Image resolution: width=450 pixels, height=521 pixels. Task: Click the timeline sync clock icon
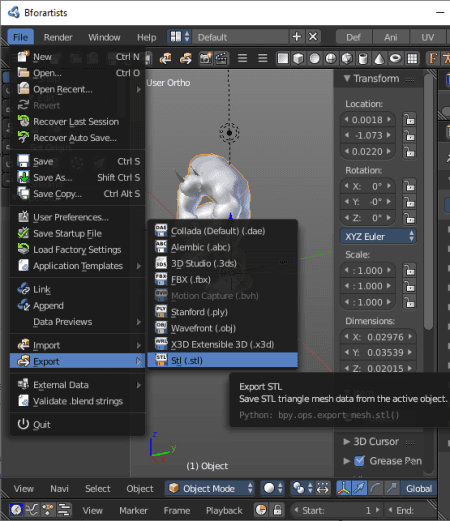pyautogui.click(x=261, y=510)
